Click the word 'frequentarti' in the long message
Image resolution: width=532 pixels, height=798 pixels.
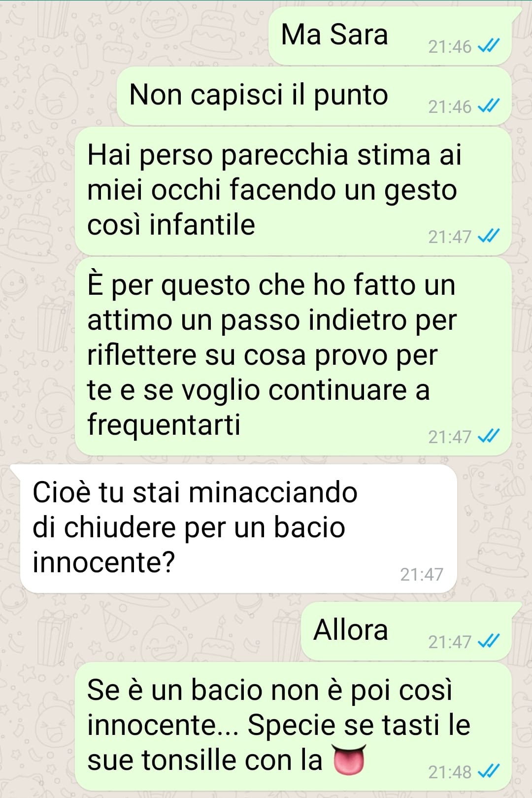[164, 425]
